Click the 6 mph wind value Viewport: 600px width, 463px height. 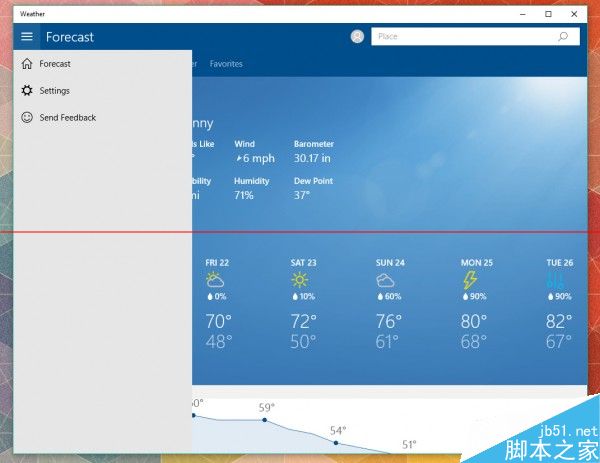(259, 158)
